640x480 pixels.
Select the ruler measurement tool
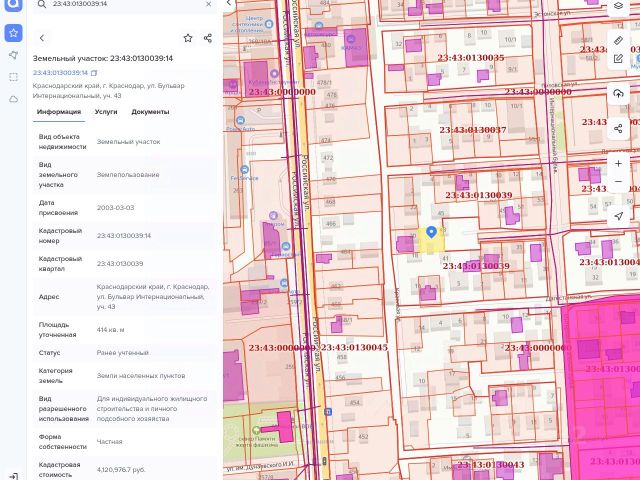click(x=619, y=41)
